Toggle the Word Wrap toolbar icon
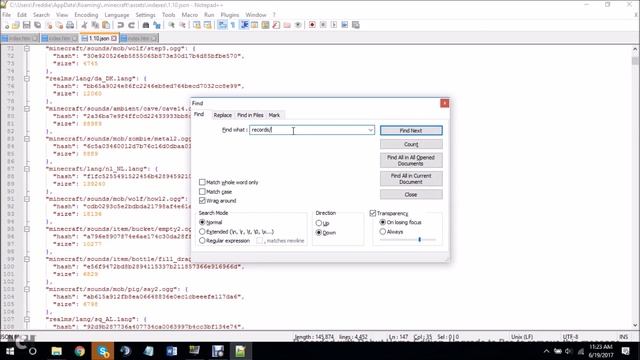This screenshot has width=640, height=360. pos(222,25)
